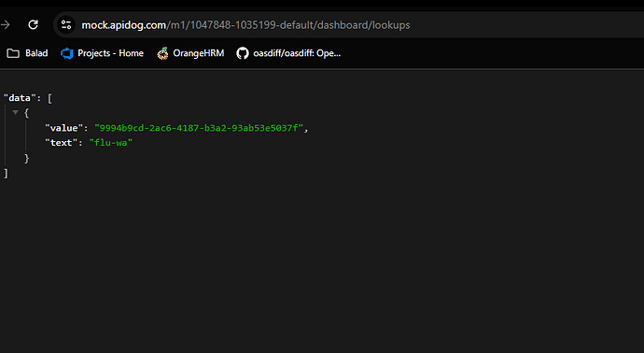This screenshot has width=644, height=353.
Task: Open the Projects - Home bookmark
Action: (102, 53)
